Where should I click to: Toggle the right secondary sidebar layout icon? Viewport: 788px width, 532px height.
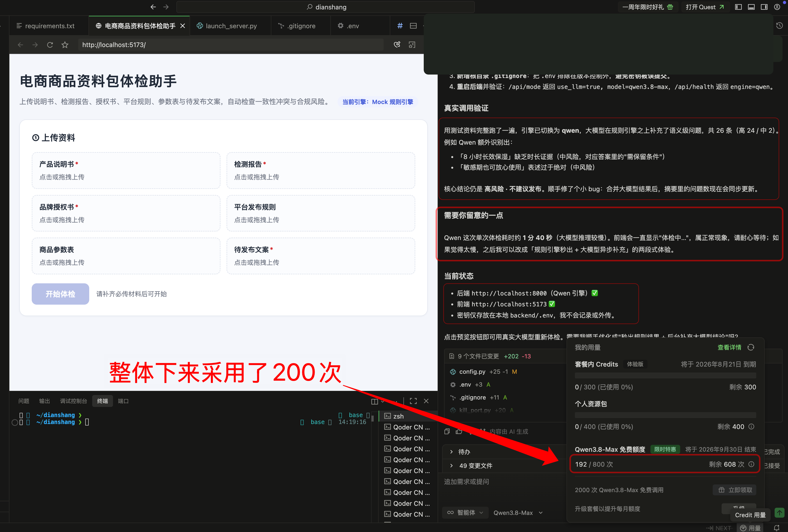point(764,7)
